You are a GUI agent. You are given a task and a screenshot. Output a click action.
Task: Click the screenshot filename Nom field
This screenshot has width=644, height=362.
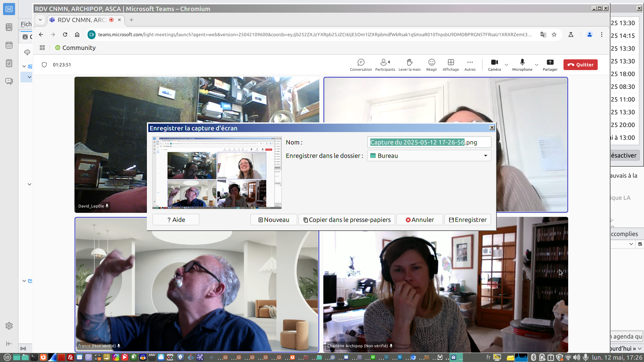click(x=429, y=142)
